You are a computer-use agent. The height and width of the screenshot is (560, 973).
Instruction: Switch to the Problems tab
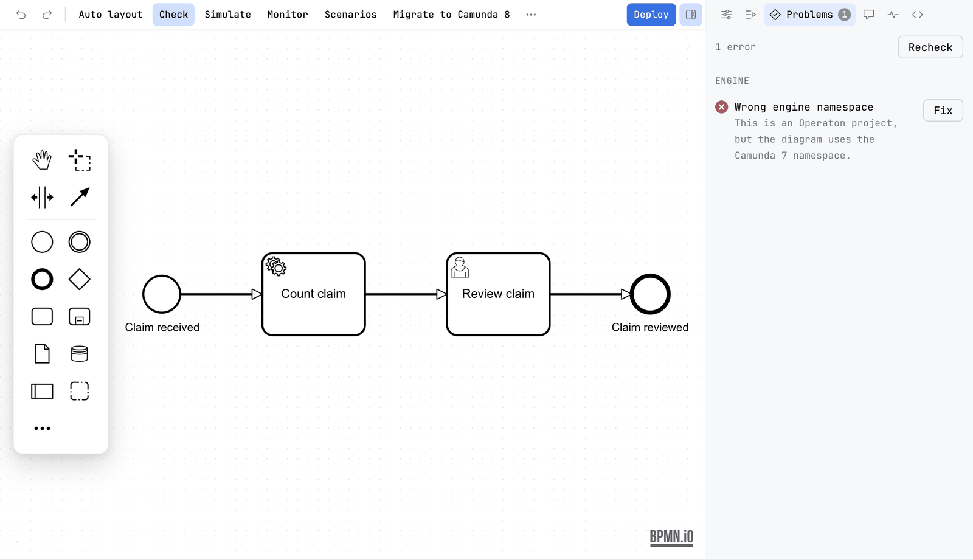point(809,15)
